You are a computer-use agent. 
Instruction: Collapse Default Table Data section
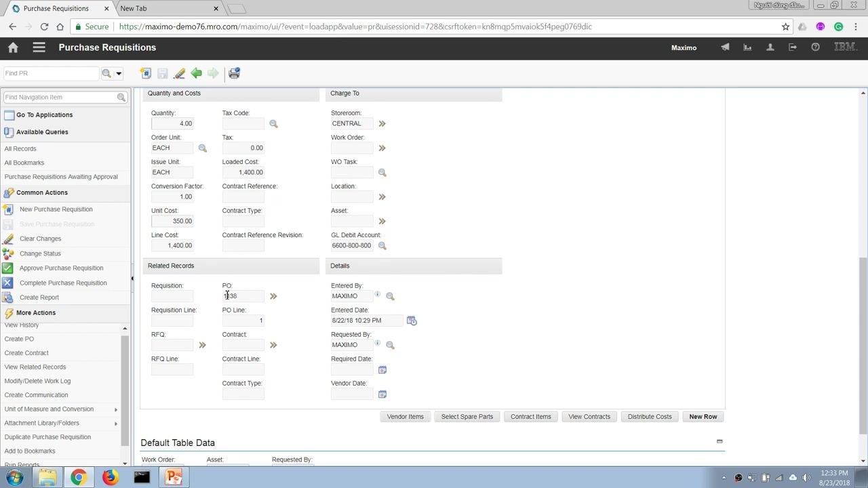(719, 441)
